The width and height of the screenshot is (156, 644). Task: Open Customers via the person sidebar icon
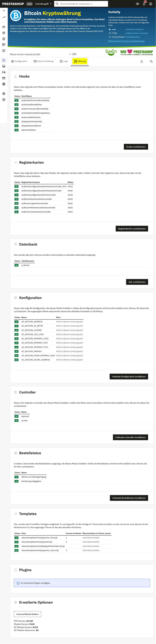(4, 39)
